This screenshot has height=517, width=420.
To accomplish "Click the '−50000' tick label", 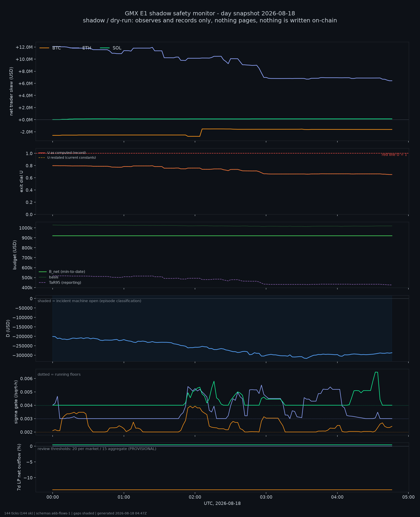I will [x=24, y=308].
